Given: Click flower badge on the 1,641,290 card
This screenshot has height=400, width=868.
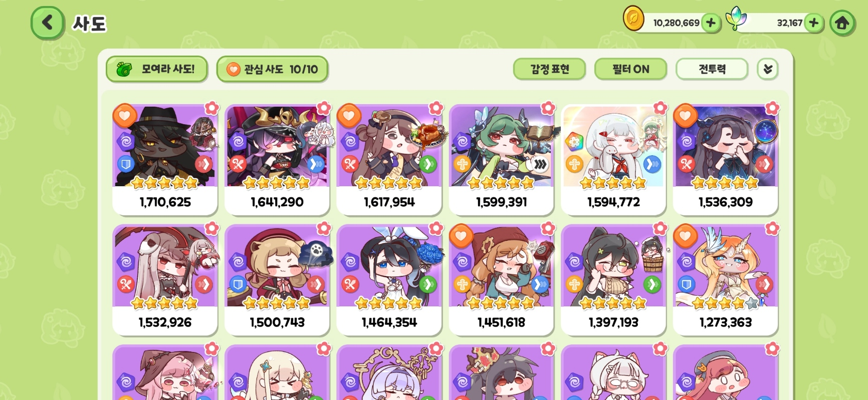Looking at the screenshot, I should point(324,108).
